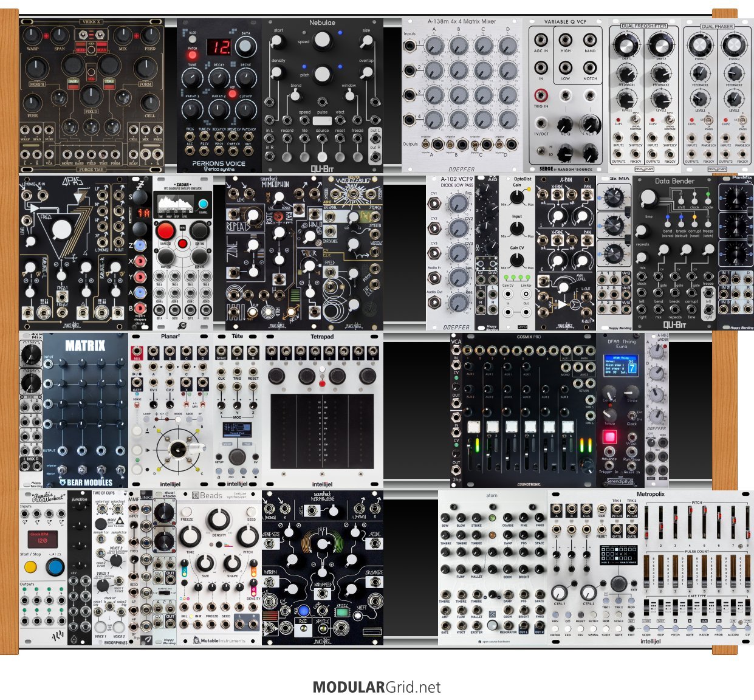Flip the Ext/Int Clock switch on DFAM Thing

click(633, 416)
